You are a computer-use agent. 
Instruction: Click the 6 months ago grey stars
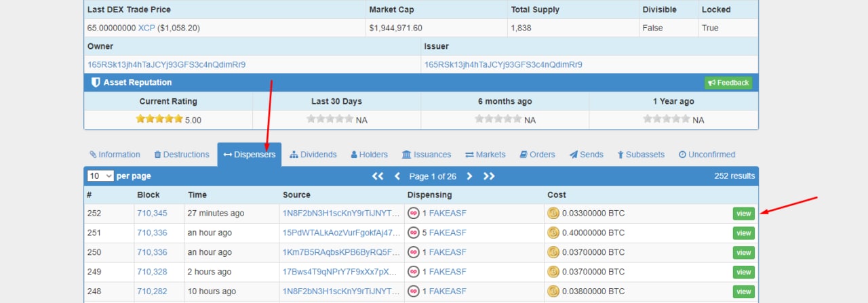click(498, 119)
